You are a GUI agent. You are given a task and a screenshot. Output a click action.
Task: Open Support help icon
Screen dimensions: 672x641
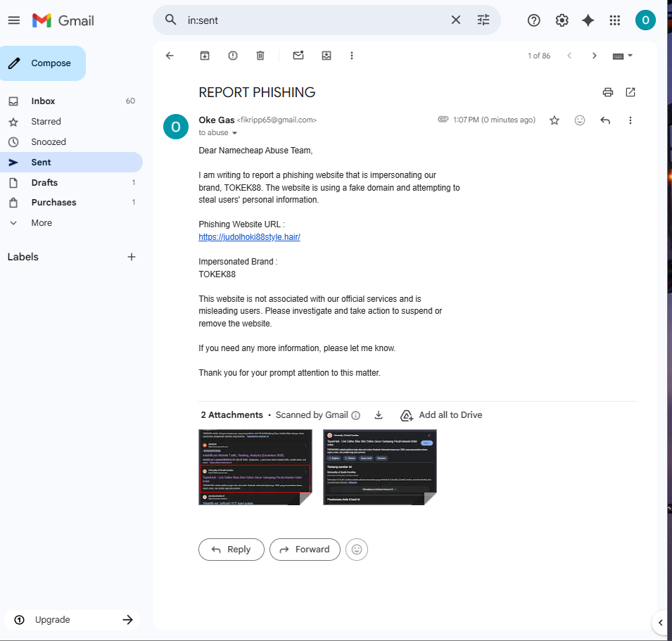[533, 20]
